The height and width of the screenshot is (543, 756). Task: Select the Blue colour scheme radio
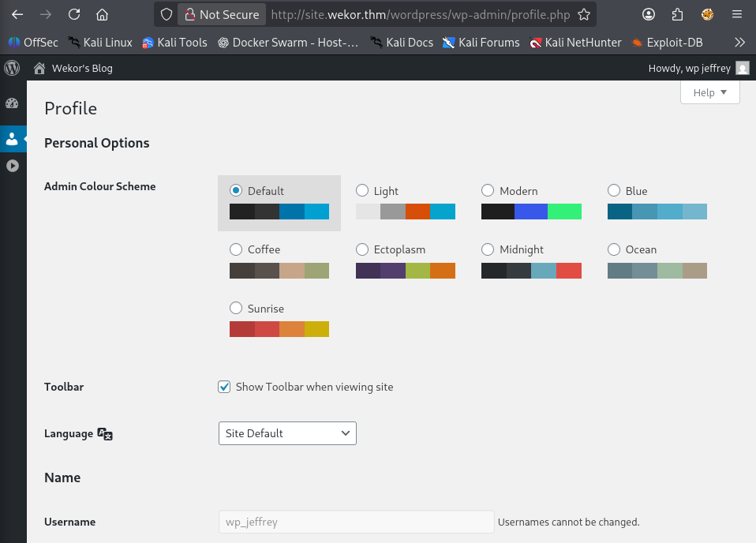[614, 190]
